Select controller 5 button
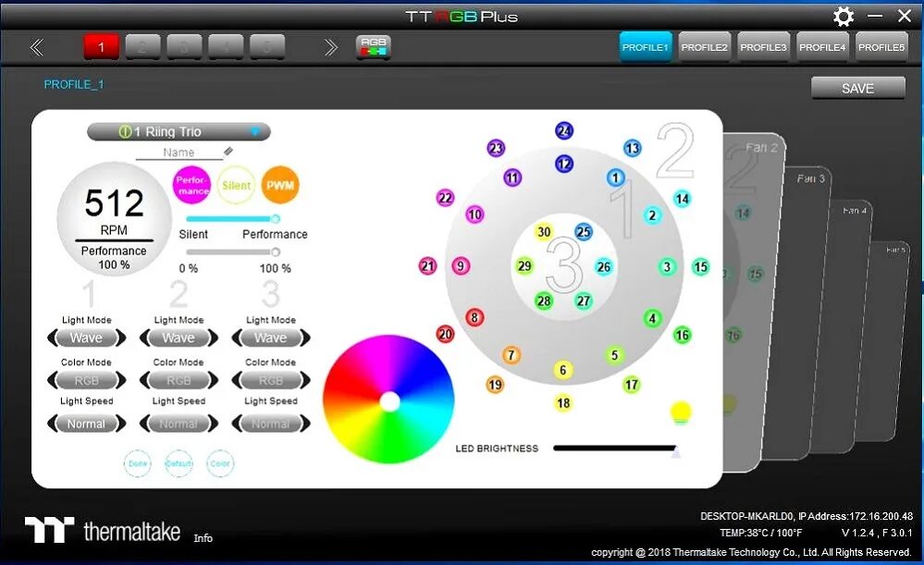The height and width of the screenshot is (565, 924). (x=267, y=46)
